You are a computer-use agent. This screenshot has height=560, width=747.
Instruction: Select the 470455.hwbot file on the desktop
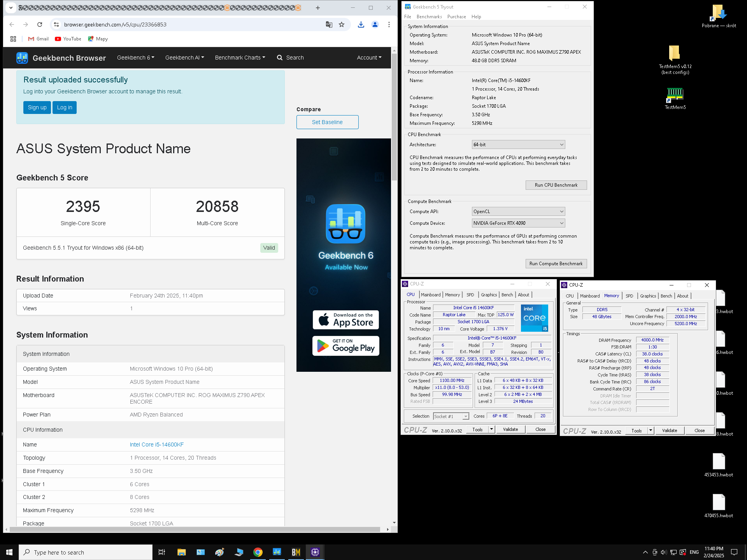718,506
